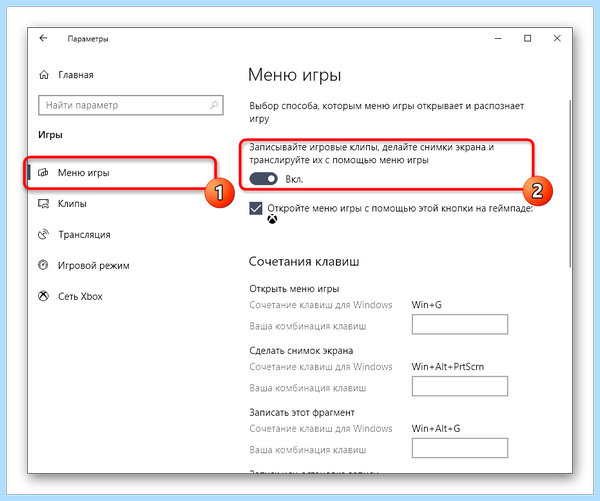Maximize the Параметры window

(x=527, y=38)
